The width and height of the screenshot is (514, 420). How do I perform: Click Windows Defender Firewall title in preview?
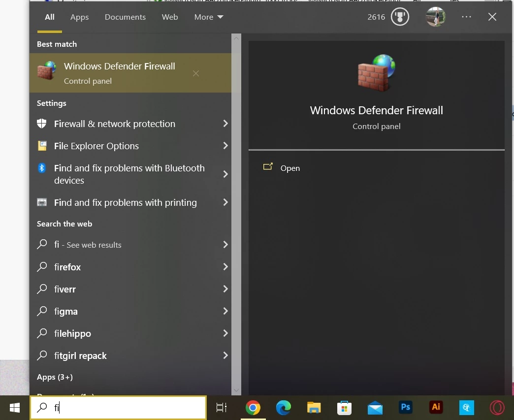tap(376, 110)
